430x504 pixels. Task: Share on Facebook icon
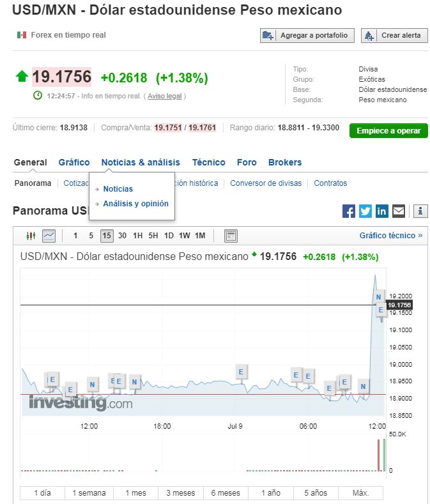coord(349,211)
